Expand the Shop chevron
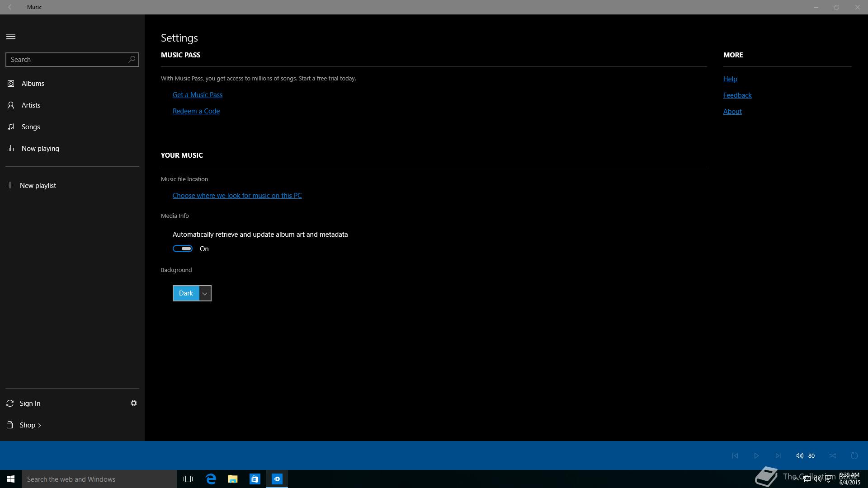This screenshot has height=488, width=868. (x=40, y=425)
